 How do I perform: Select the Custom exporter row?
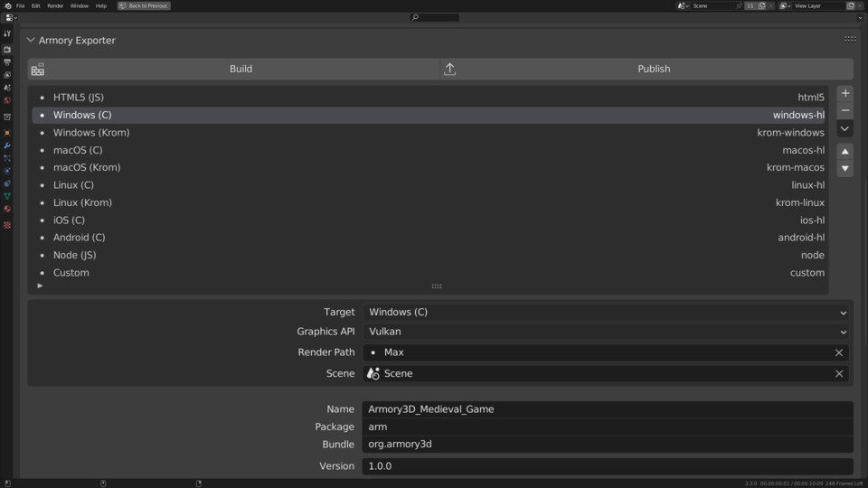coord(429,273)
